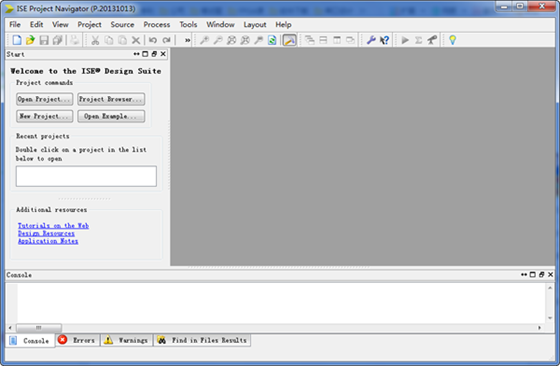The height and width of the screenshot is (366, 560).
Task: Maximize the Start panel
Action: tap(145, 54)
